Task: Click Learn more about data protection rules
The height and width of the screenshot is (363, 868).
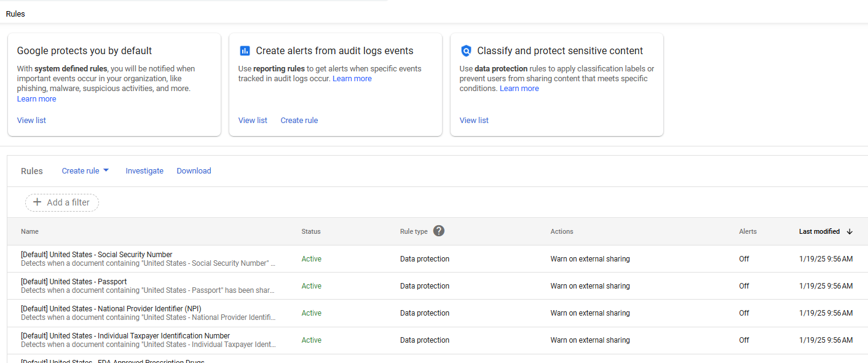Action: click(519, 89)
